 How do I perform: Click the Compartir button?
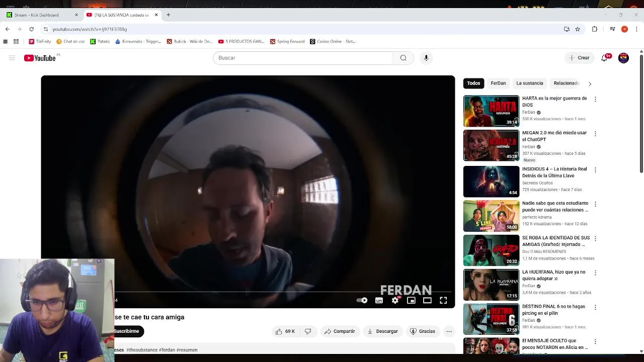click(340, 331)
